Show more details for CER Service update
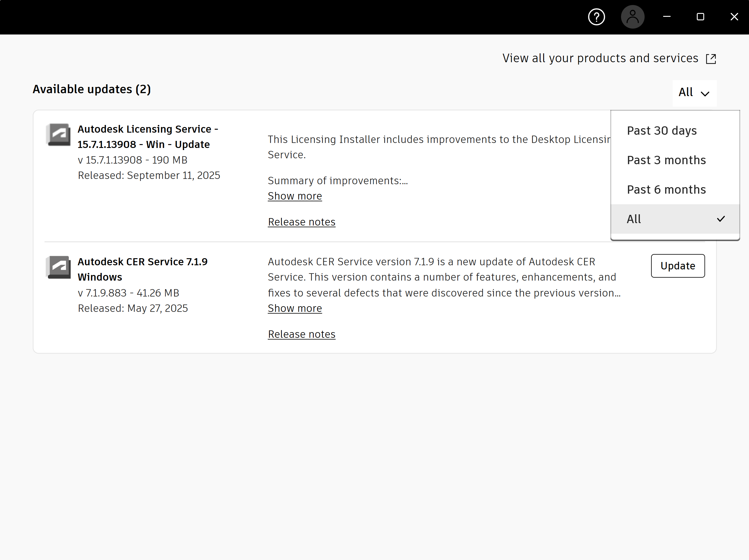The width and height of the screenshot is (749, 560). [295, 308]
